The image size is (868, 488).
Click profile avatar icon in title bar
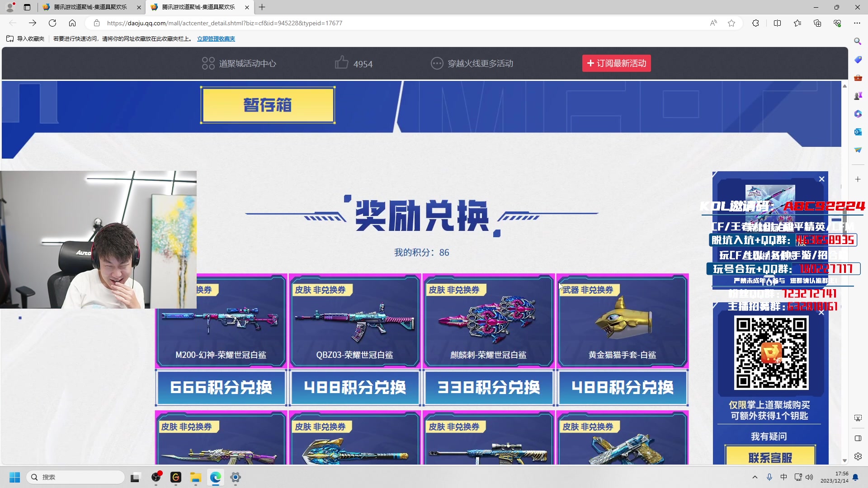pos(10,7)
